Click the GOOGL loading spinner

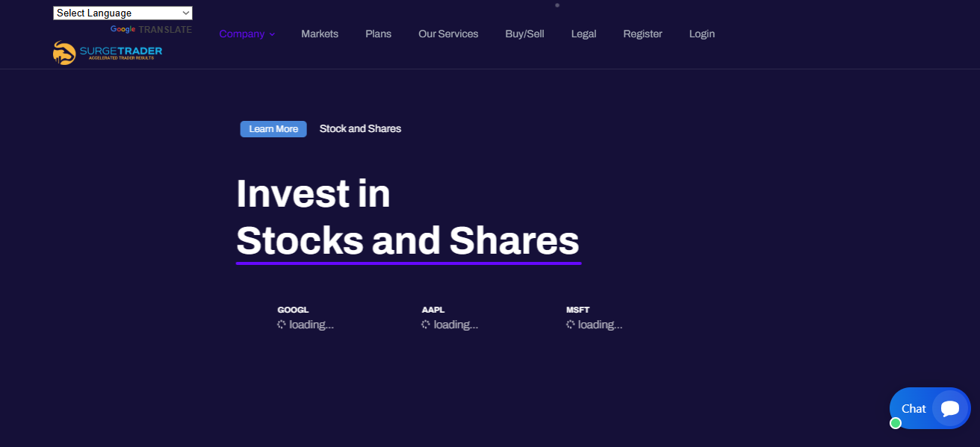(282, 325)
